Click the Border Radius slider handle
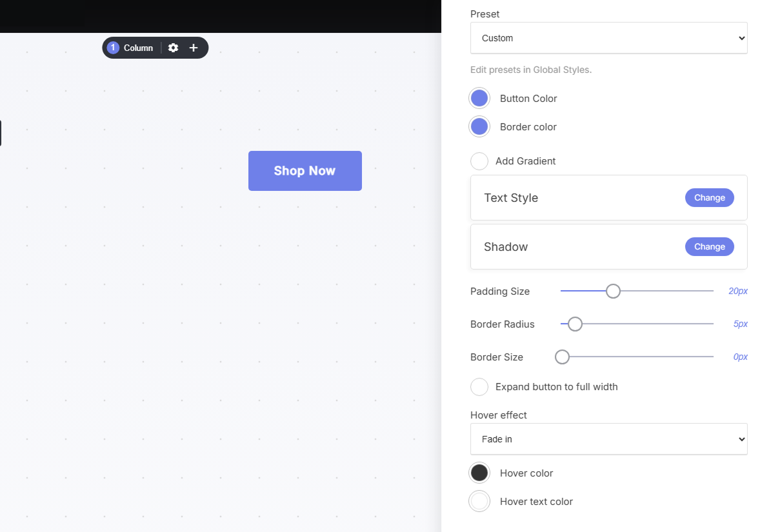771x532 pixels. click(x=575, y=324)
